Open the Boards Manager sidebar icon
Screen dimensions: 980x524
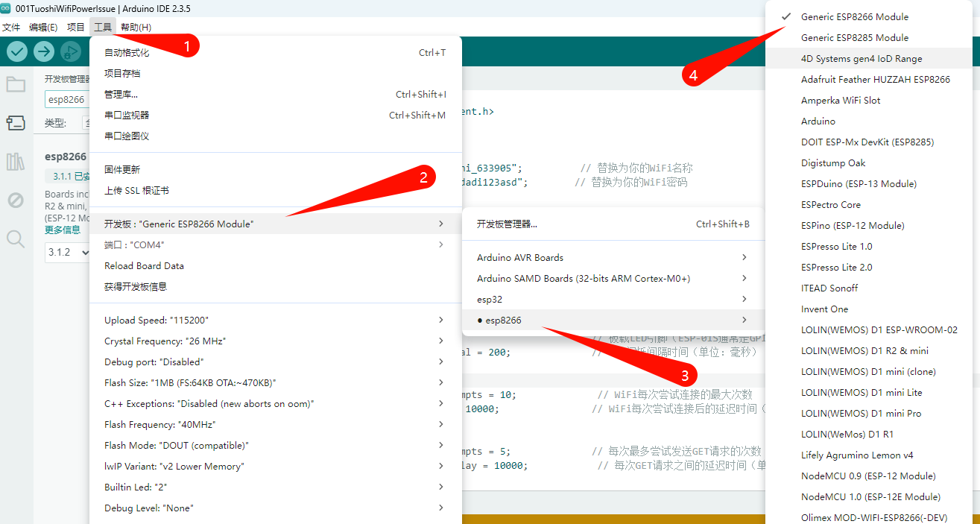pyautogui.click(x=16, y=123)
